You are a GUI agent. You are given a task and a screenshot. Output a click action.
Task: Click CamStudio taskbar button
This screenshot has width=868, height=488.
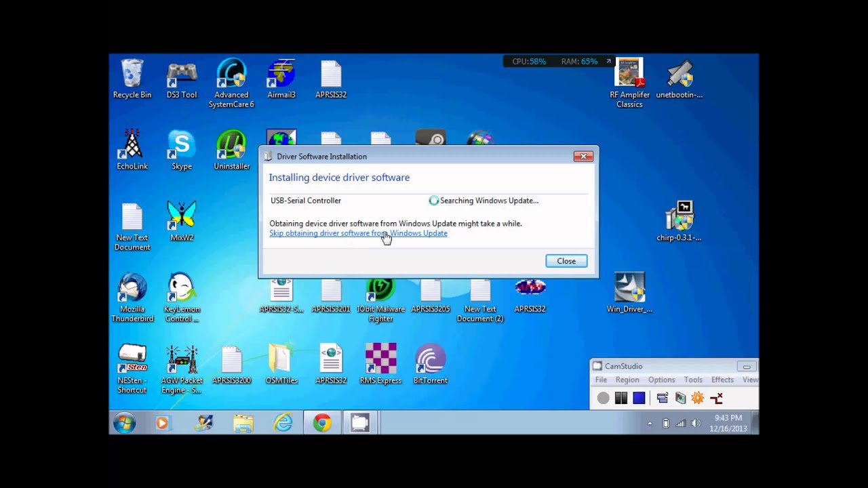[359, 423]
